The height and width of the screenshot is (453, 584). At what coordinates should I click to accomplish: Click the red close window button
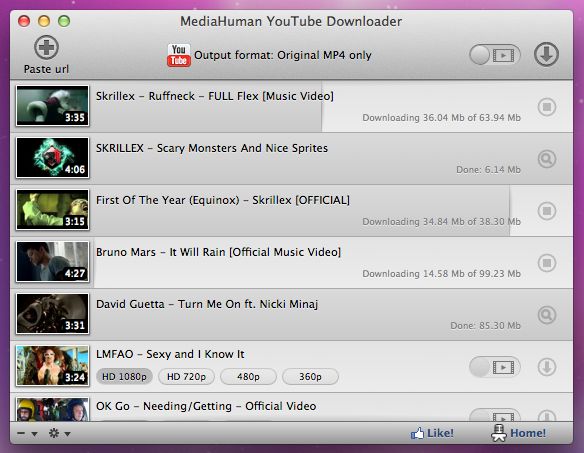[24, 21]
